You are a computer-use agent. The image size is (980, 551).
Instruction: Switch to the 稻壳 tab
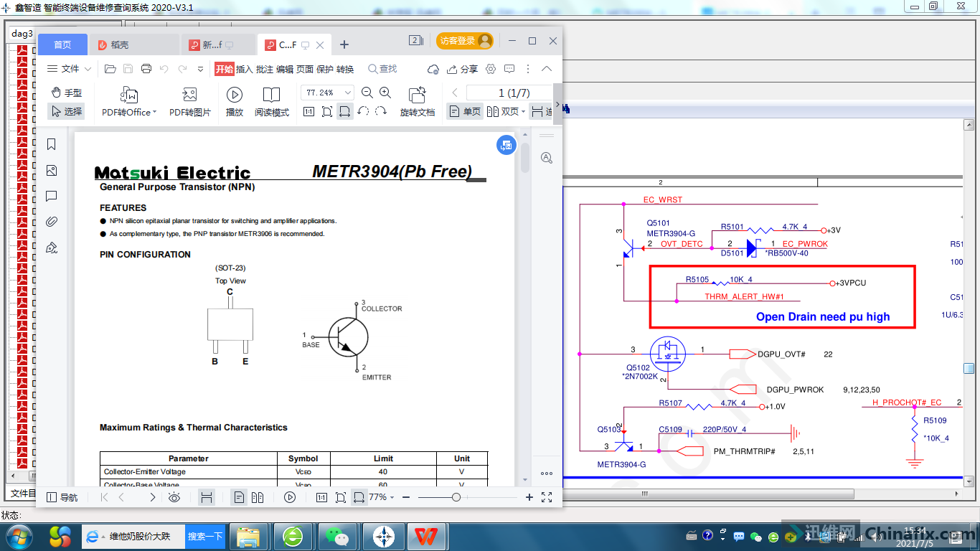pos(134,44)
